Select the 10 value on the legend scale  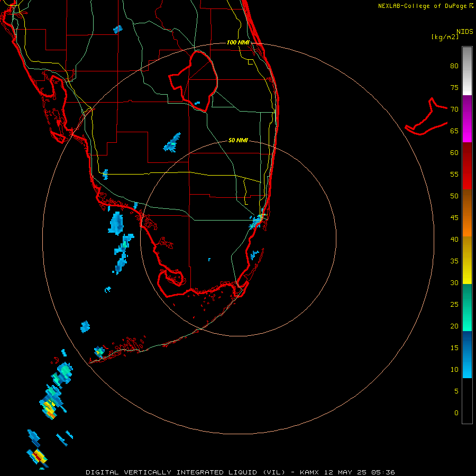pos(454,370)
